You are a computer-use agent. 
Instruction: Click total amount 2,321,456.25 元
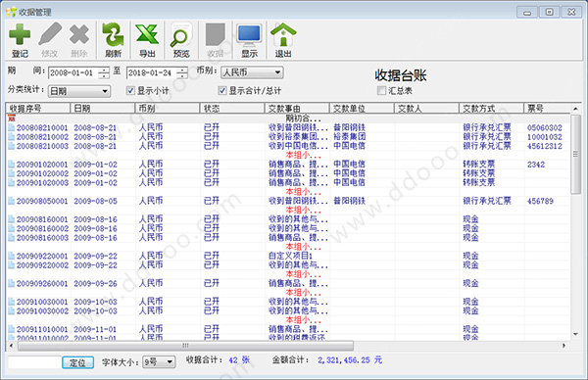click(x=350, y=360)
